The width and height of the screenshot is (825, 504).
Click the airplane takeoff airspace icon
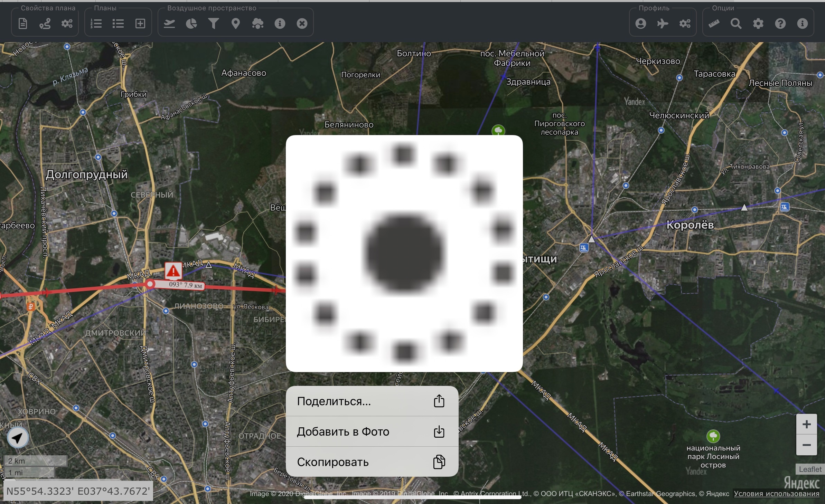tap(169, 23)
